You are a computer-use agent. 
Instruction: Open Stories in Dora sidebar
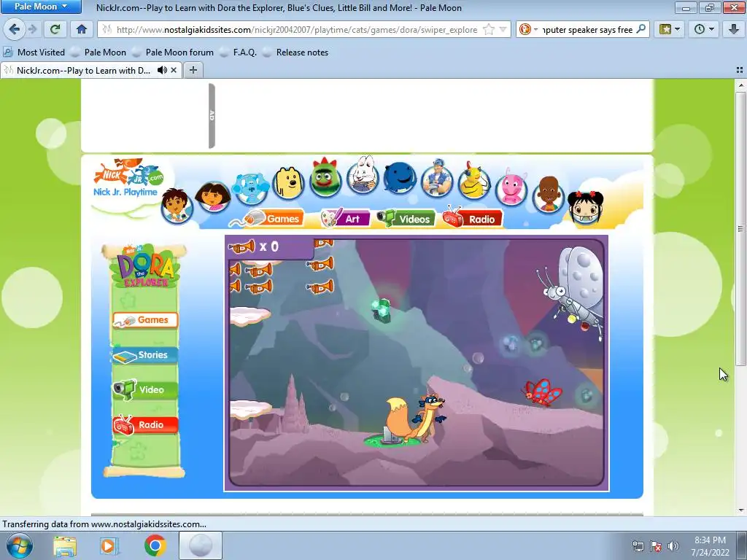pos(145,355)
